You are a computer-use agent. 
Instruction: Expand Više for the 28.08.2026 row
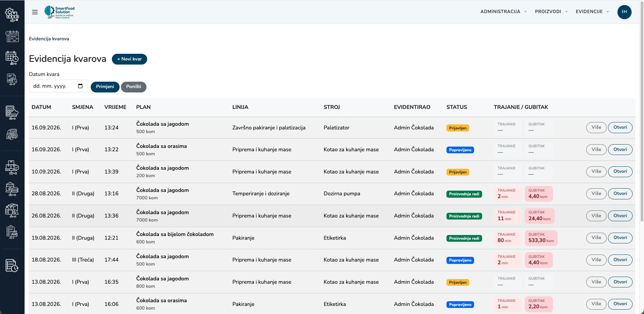[x=596, y=194]
